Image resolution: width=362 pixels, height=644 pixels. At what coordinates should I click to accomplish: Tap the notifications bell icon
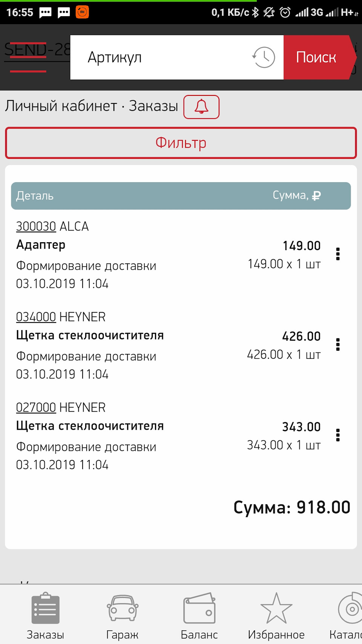[x=201, y=107]
